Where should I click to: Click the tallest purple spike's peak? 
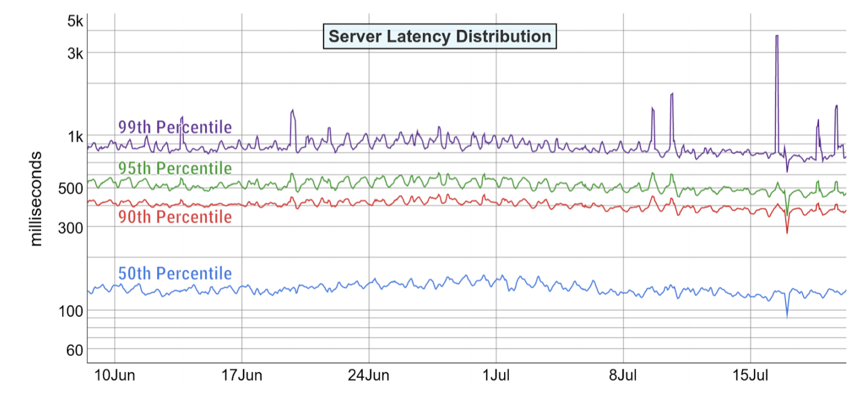[776, 36]
